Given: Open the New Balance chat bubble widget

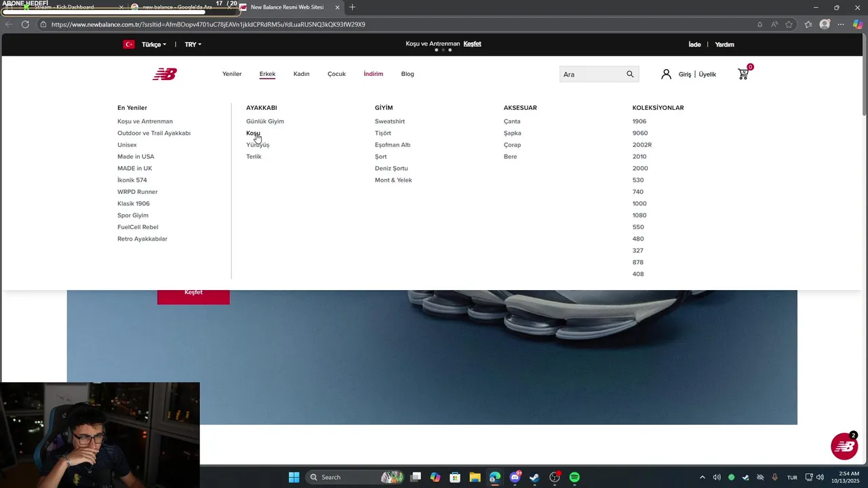Looking at the screenshot, I should (844, 446).
